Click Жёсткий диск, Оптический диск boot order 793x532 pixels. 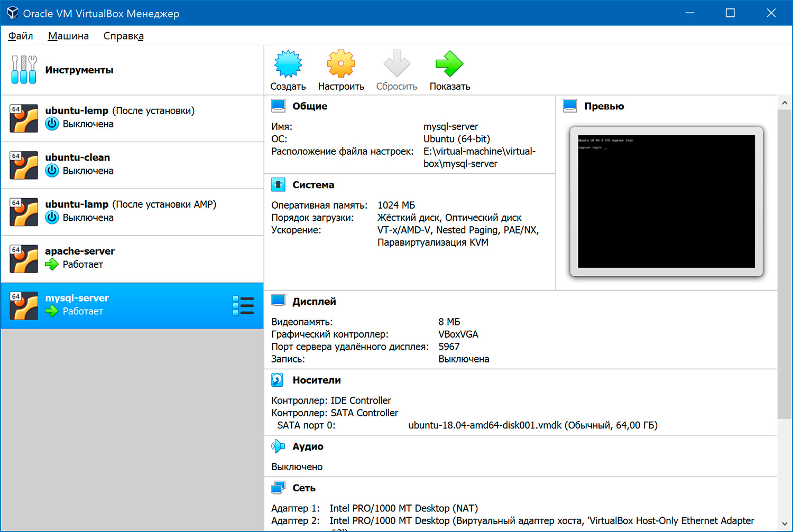coord(449,218)
